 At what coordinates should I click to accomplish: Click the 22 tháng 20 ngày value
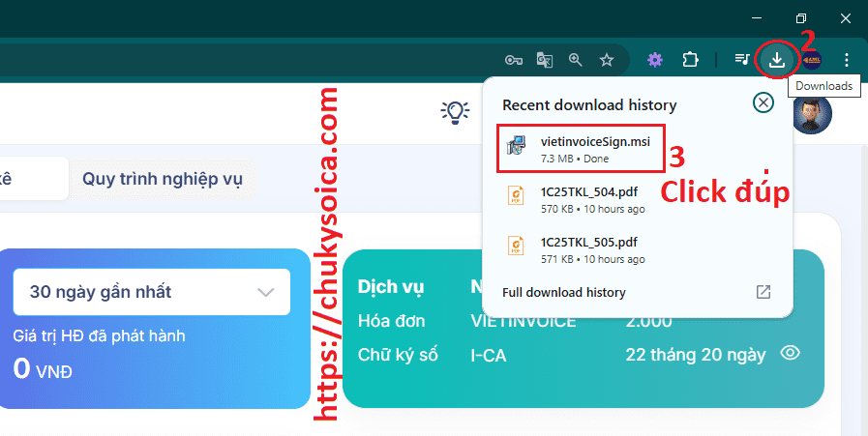(696, 355)
